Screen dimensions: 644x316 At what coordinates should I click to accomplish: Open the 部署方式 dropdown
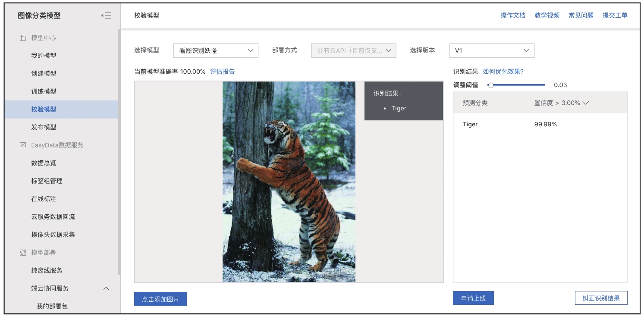pyautogui.click(x=354, y=50)
